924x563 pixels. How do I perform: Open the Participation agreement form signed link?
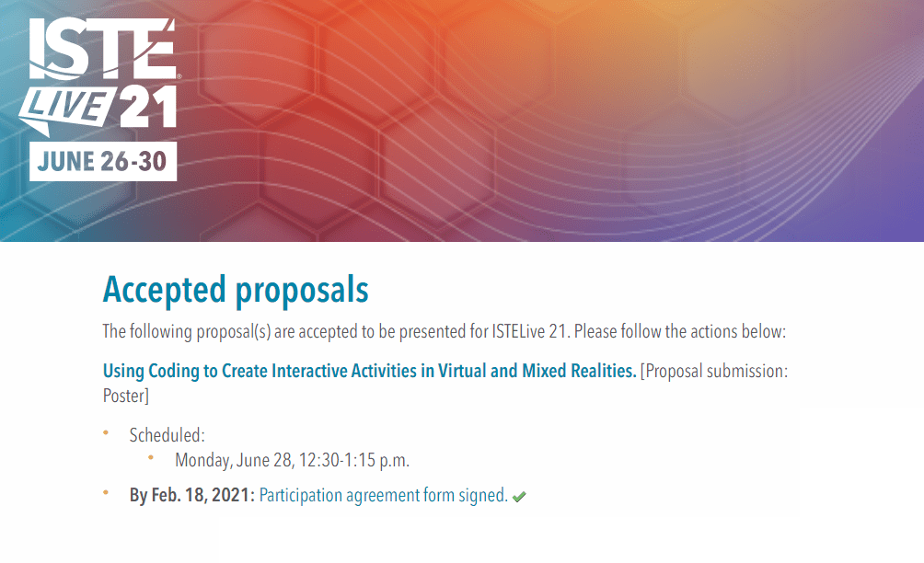pyautogui.click(x=383, y=495)
